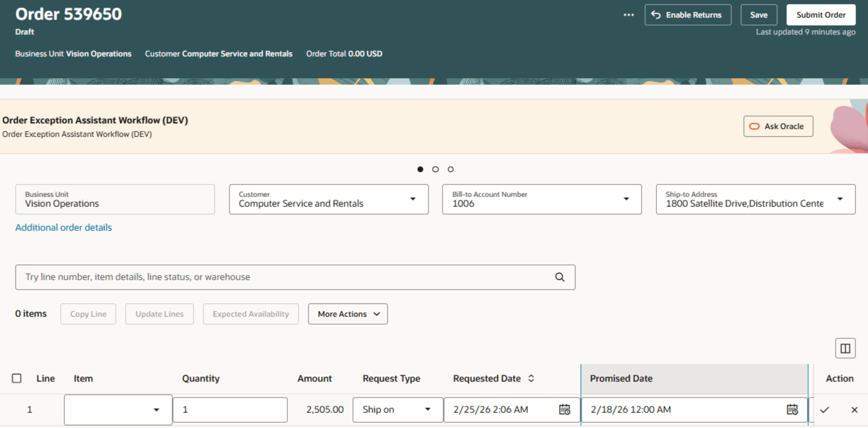Show the second banner slide dot
This screenshot has width=868, height=428.
pyautogui.click(x=436, y=169)
